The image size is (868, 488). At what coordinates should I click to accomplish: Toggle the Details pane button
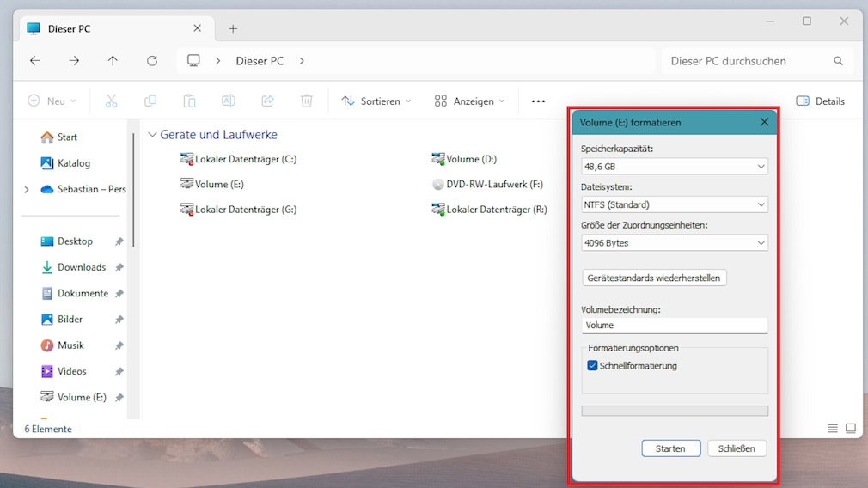point(820,101)
